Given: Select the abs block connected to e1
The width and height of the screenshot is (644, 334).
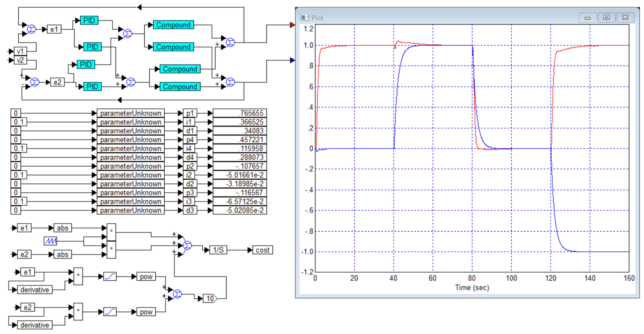Looking at the screenshot, I should point(62,228).
